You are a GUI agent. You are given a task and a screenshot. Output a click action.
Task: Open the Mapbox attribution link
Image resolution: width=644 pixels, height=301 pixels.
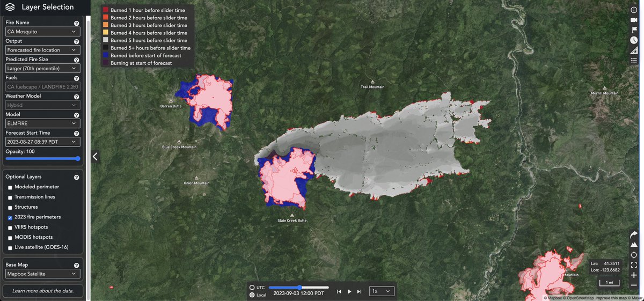click(552, 298)
